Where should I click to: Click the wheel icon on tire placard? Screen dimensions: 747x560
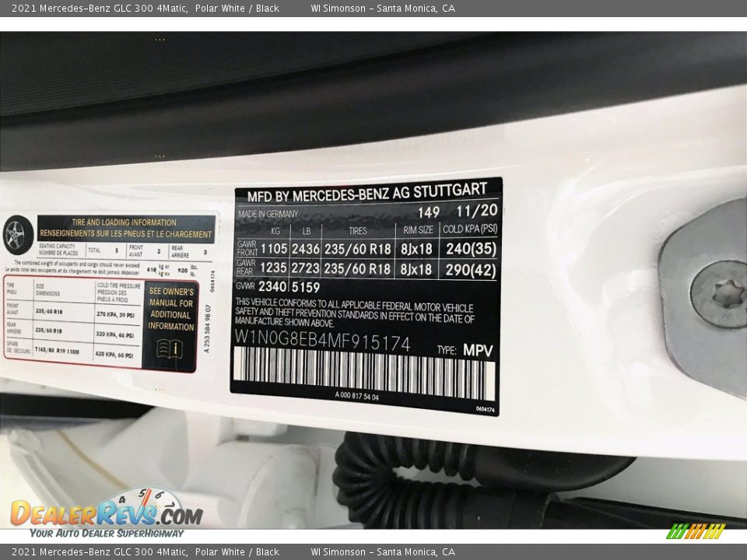[18, 235]
